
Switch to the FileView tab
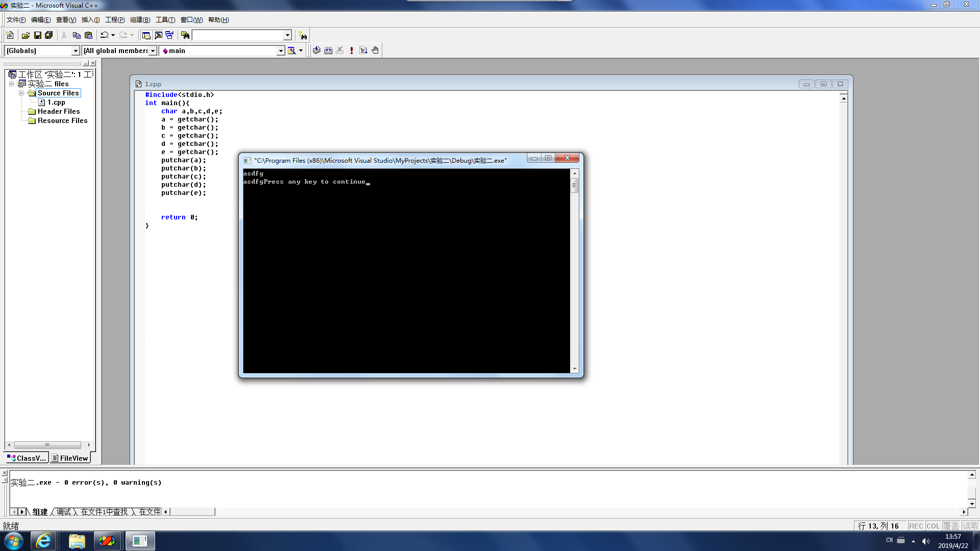70,458
